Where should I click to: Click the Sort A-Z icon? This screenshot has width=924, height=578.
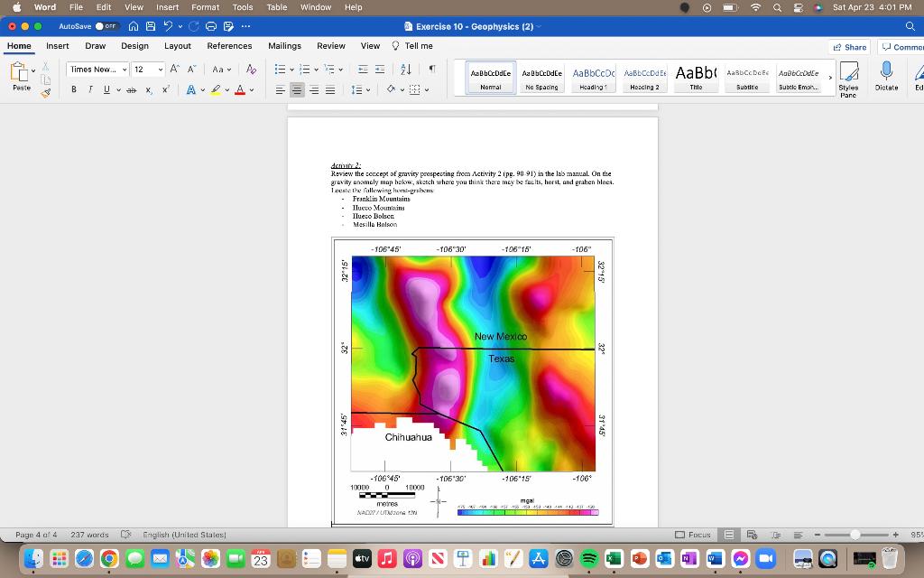coord(405,70)
